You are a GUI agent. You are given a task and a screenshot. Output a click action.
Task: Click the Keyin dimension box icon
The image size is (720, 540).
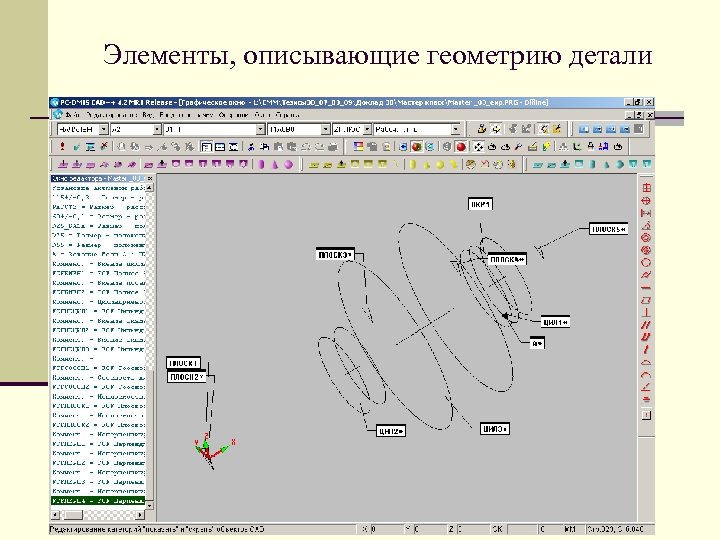(x=646, y=415)
